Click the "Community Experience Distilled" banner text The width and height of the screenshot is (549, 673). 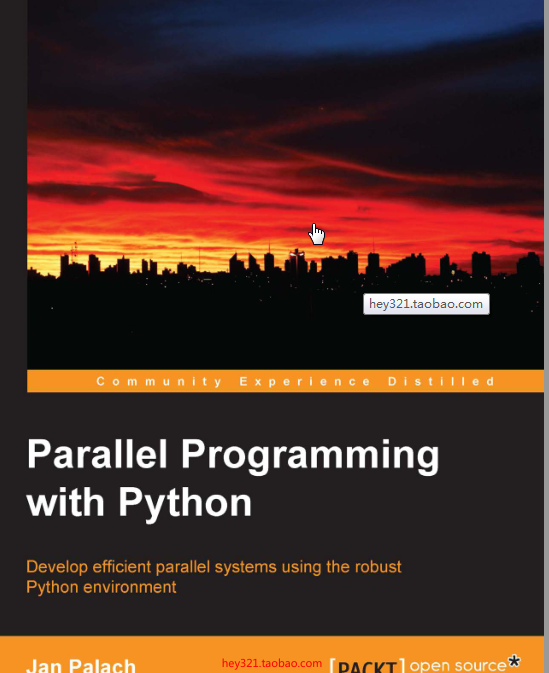pos(296,381)
